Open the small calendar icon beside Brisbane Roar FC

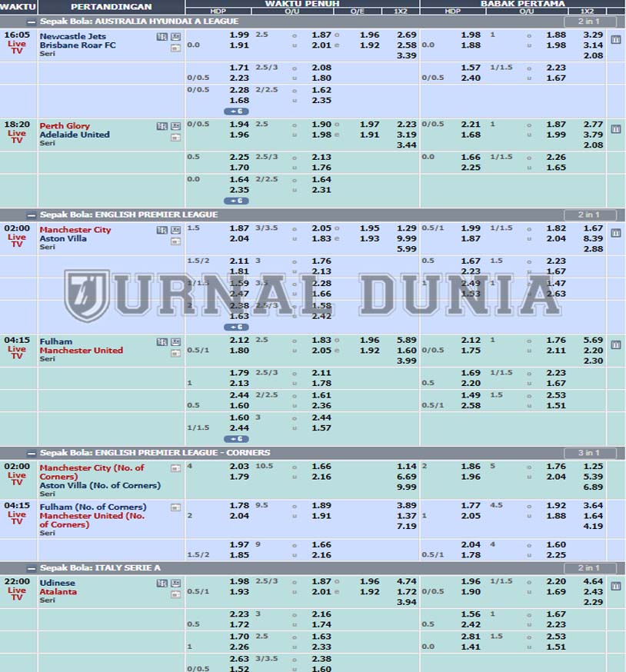(175, 48)
